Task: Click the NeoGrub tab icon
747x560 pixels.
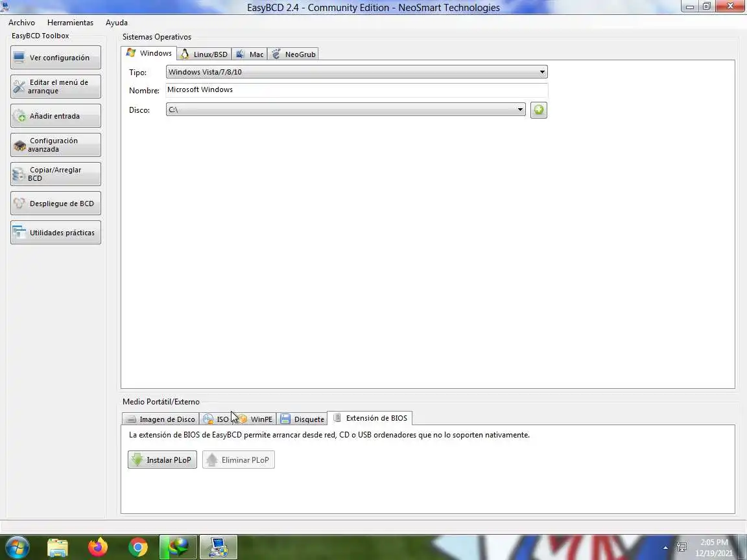Action: click(x=276, y=54)
